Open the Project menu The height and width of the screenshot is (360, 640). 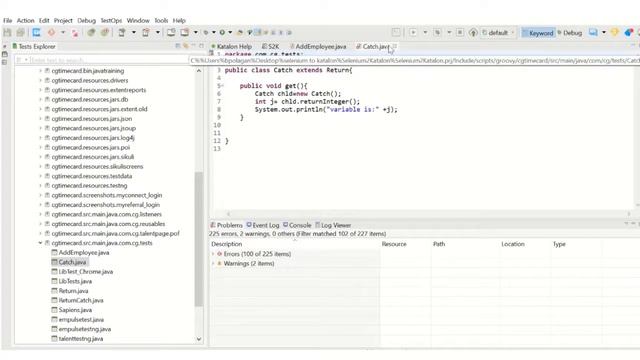(x=63, y=20)
